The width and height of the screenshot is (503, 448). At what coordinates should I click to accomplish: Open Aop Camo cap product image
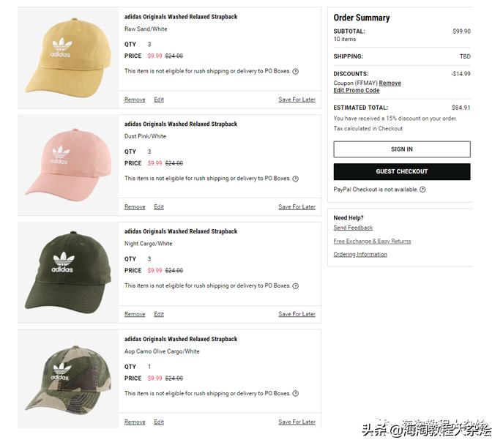(x=68, y=380)
